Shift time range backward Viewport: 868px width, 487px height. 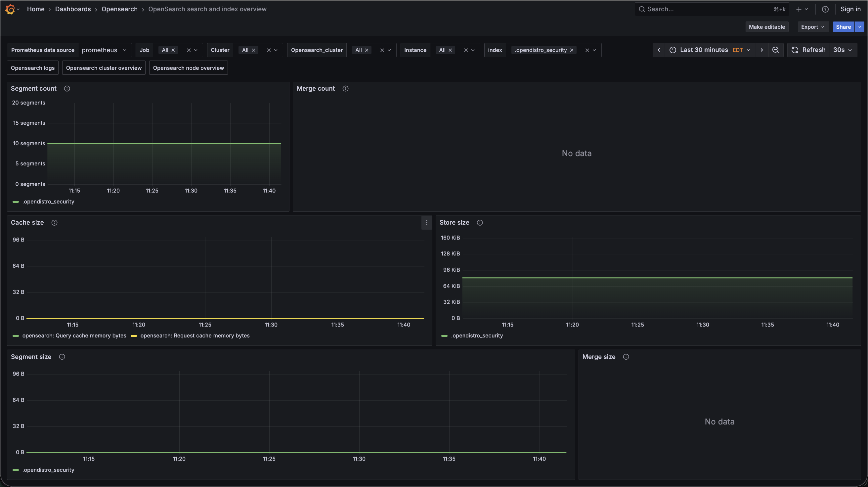coord(659,50)
